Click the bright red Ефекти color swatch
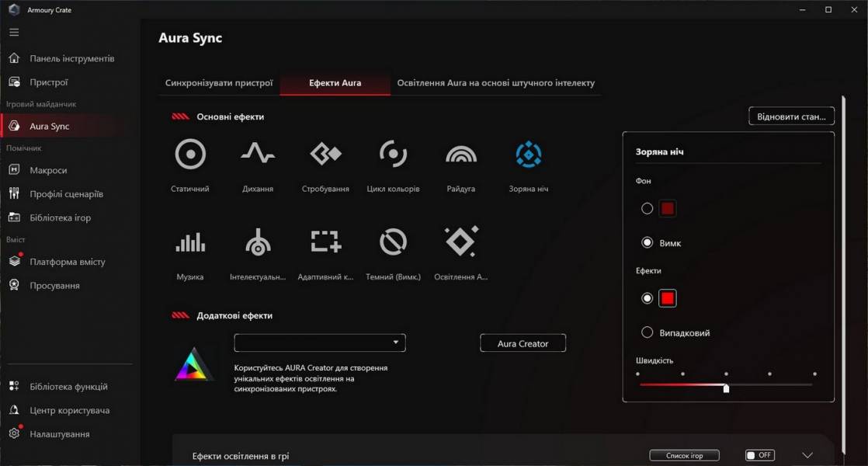The height and width of the screenshot is (466, 868). [x=668, y=298]
